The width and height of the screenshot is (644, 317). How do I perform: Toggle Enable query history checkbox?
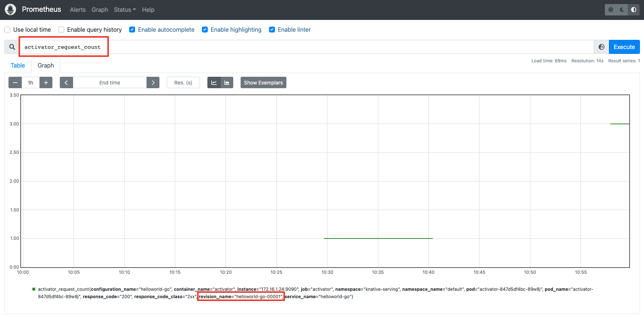[x=61, y=30]
